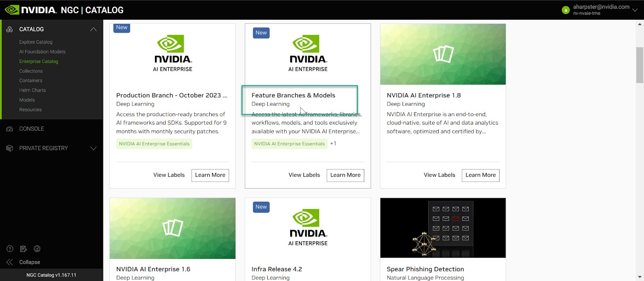The width and height of the screenshot is (644, 281).
Task: Open the help question mark icon
Action: pos(10,249)
